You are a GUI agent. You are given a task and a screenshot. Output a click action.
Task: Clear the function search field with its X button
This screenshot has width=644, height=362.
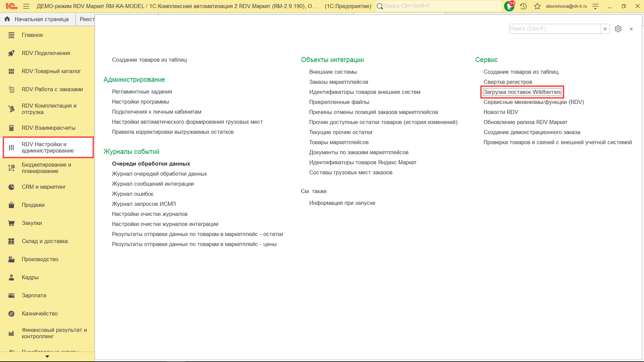(605, 29)
